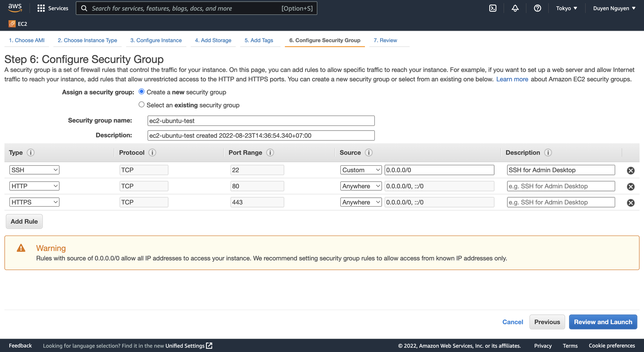Click the HTTP rule source field

439,186
